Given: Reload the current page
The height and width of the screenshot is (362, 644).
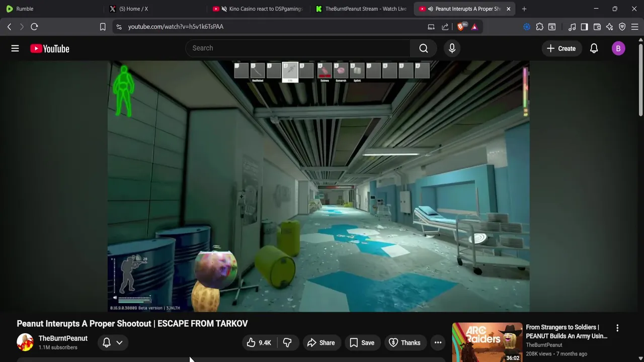Looking at the screenshot, I should [34, 27].
